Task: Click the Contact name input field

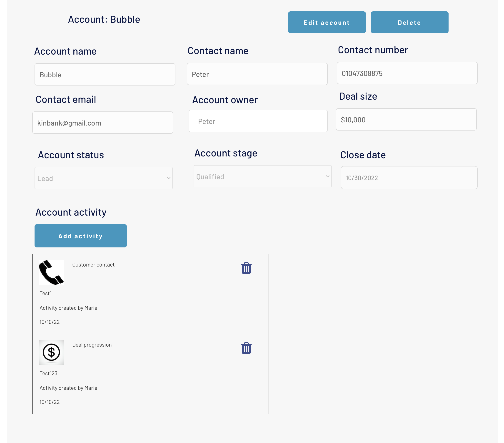Action: pyautogui.click(x=257, y=74)
